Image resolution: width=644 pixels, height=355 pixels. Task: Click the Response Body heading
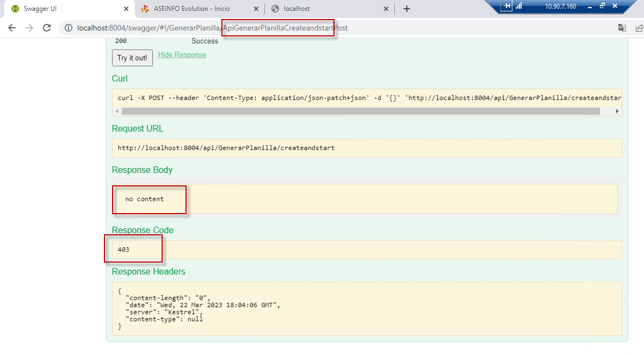[142, 170]
